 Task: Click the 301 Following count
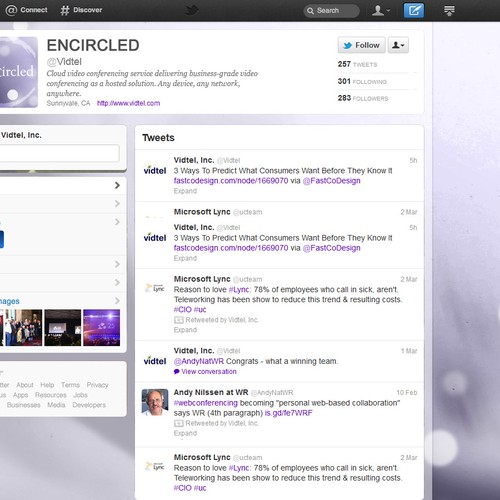tap(362, 81)
